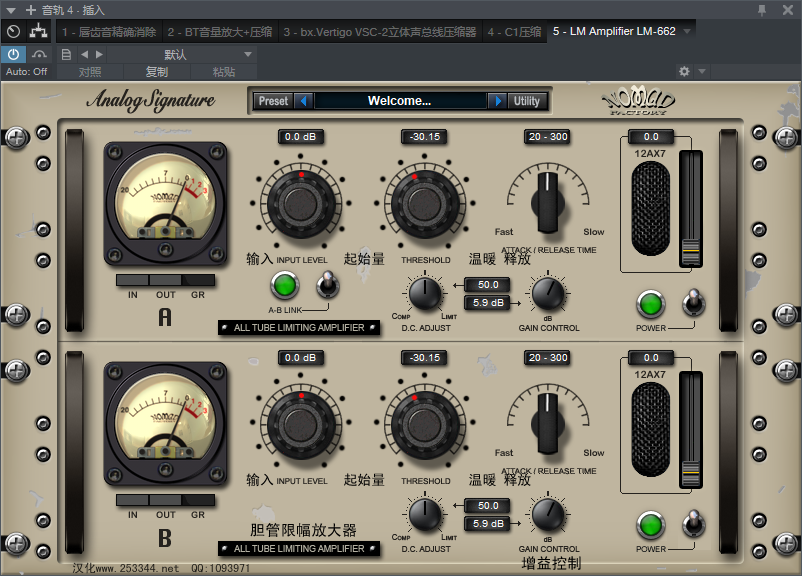Click channel A VU meter
The height and width of the screenshot is (576, 802).
(x=165, y=204)
